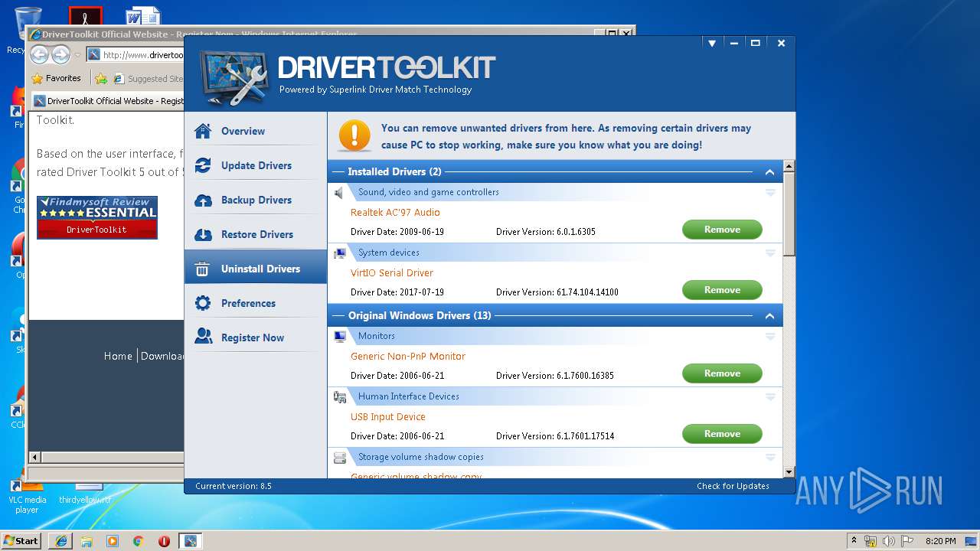Click the Register Now people icon
The height and width of the screenshot is (551, 980).
[x=203, y=337]
